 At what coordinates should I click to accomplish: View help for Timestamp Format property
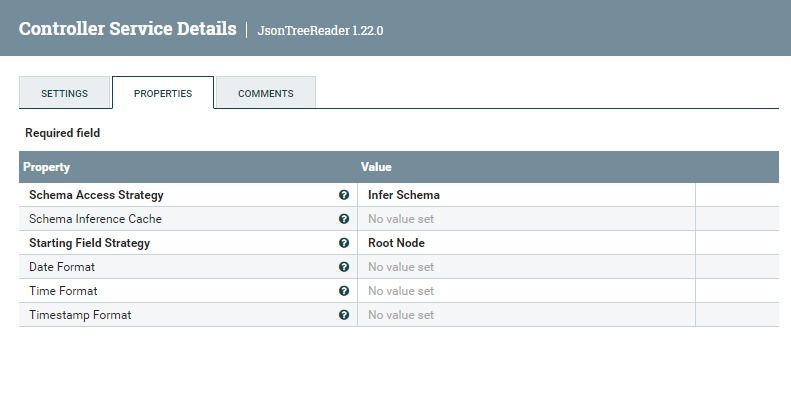(x=344, y=315)
